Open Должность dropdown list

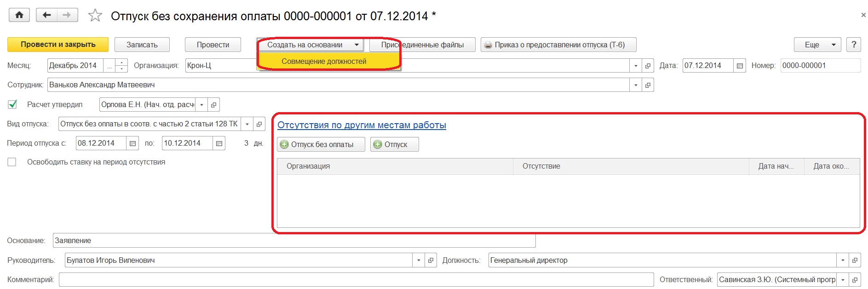click(x=843, y=260)
